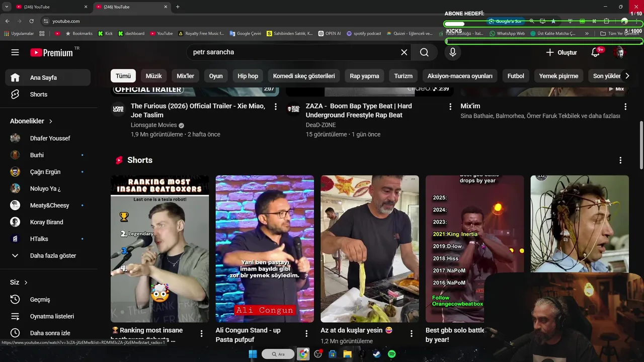The width and height of the screenshot is (644, 362).
Task: Open a new browser tab with plus
Action: click(178, 7)
